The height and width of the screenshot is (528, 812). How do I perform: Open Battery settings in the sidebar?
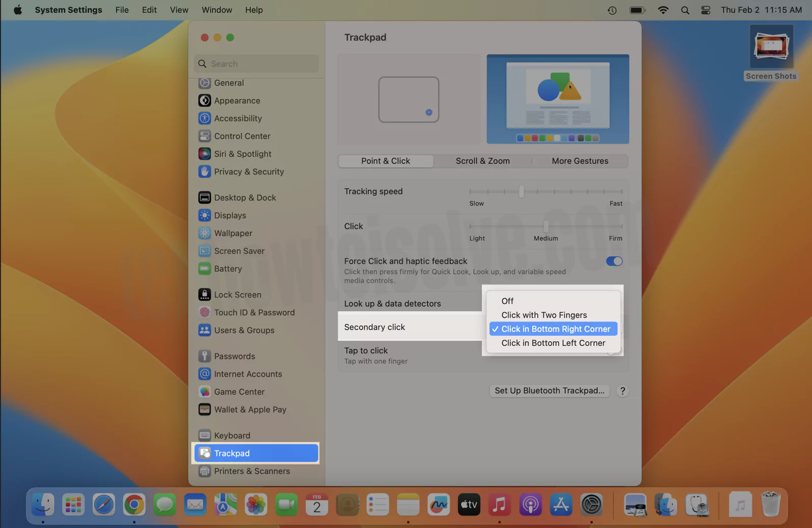coord(256,269)
